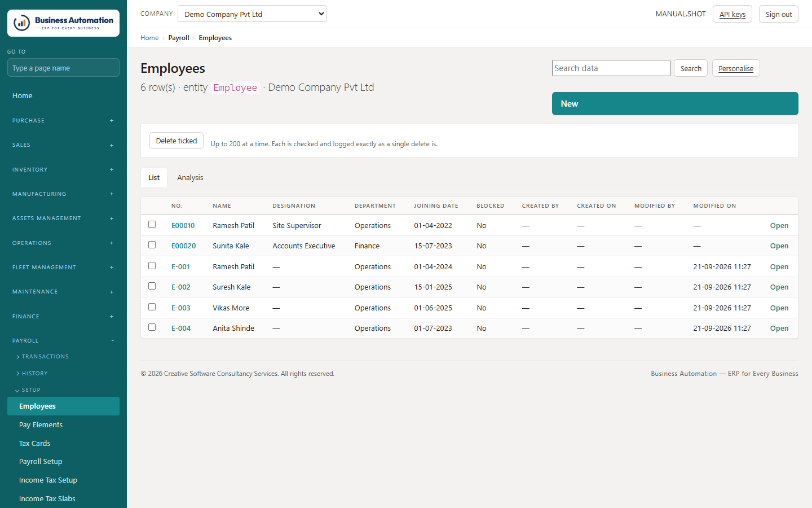The image size is (812, 508).
Task: Click the Go To page name field
Action: point(63,68)
